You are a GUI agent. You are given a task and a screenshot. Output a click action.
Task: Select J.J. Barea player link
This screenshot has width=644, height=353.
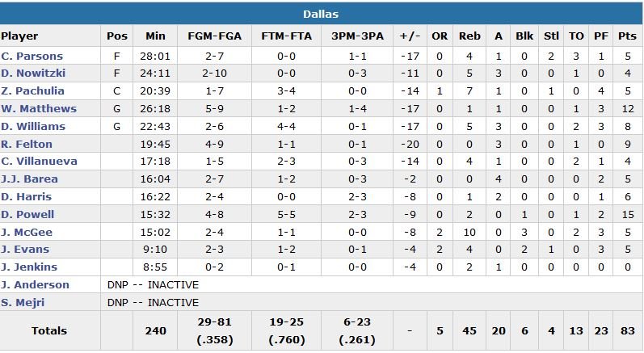28,179
